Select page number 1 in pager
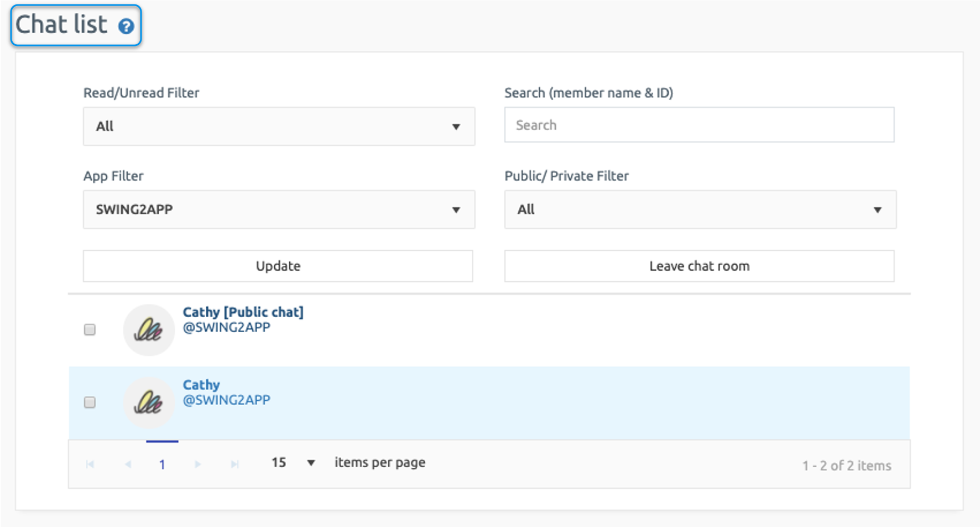This screenshot has width=980, height=527. click(x=162, y=464)
